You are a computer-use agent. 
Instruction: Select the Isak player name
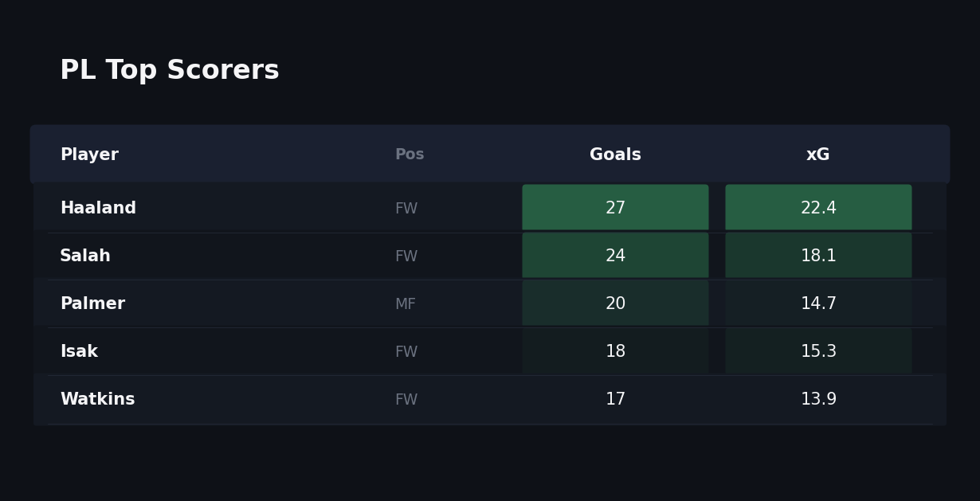click(79, 352)
